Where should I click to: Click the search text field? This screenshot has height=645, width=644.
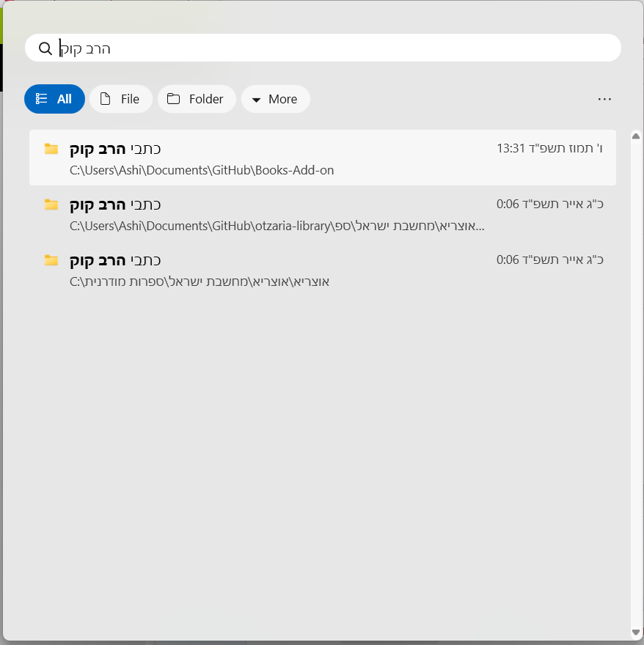(330, 48)
